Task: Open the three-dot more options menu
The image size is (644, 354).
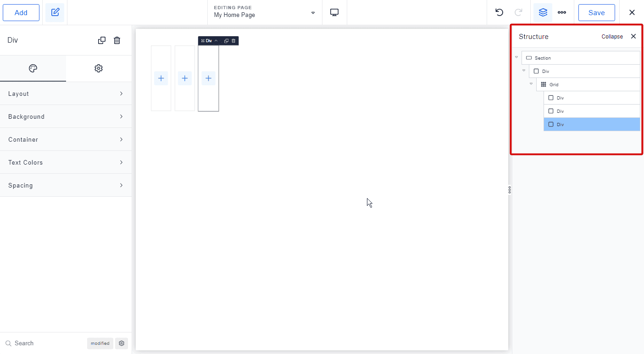Action: (x=562, y=12)
